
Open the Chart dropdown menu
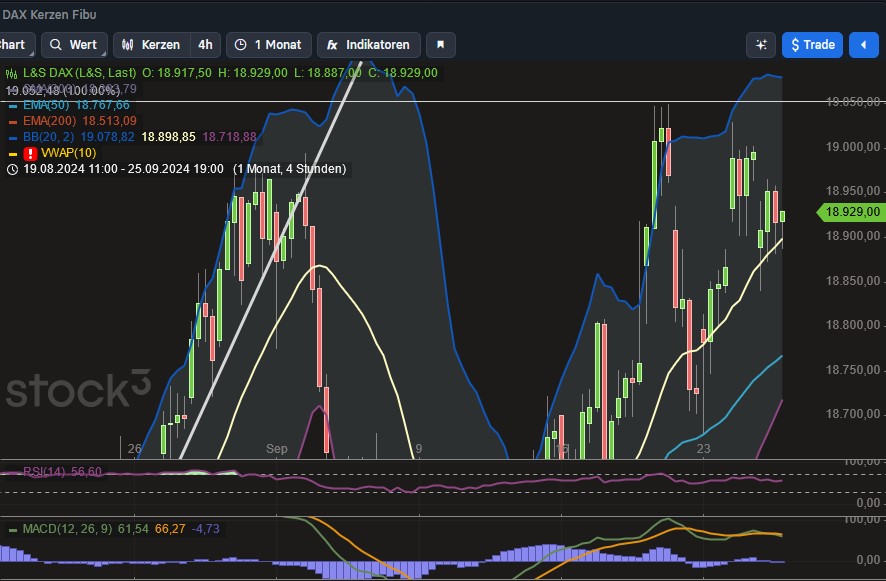tap(13, 44)
